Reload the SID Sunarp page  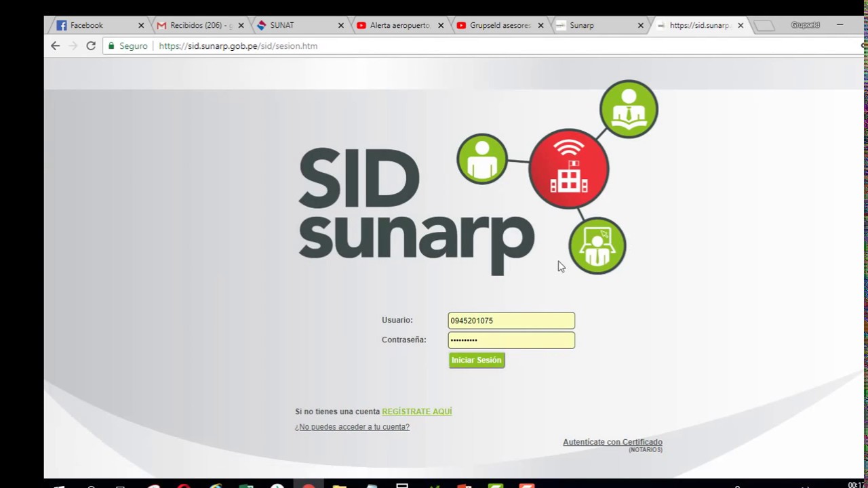point(91,46)
